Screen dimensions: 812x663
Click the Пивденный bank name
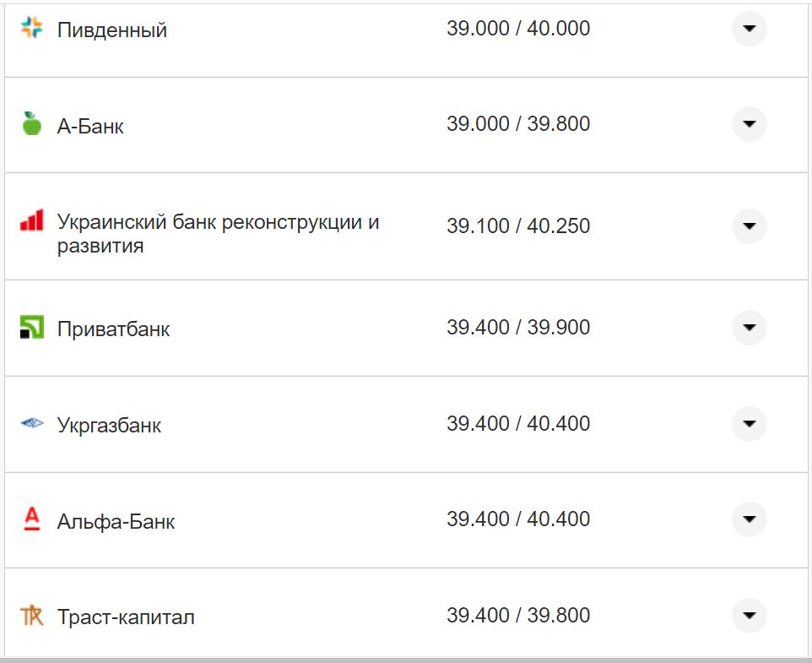coord(111,29)
